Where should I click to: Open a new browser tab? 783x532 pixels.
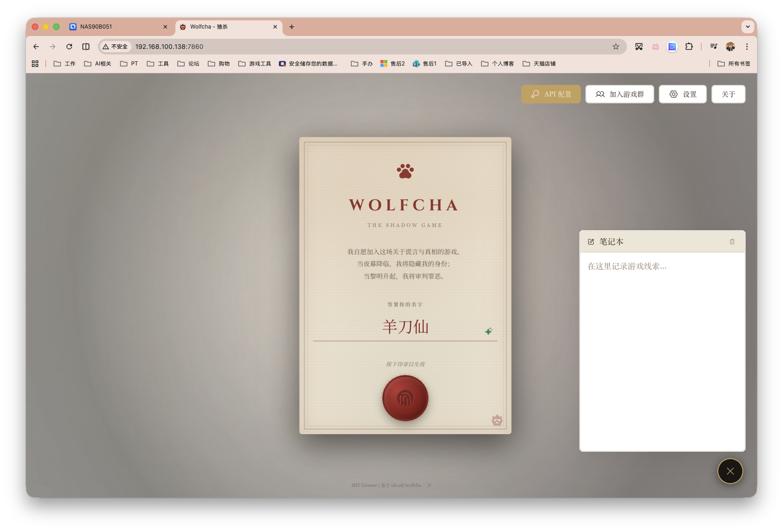coord(292,27)
